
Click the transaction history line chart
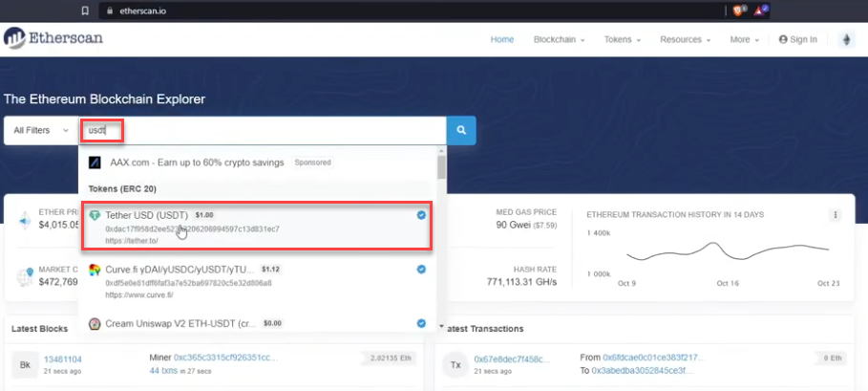[728, 252]
